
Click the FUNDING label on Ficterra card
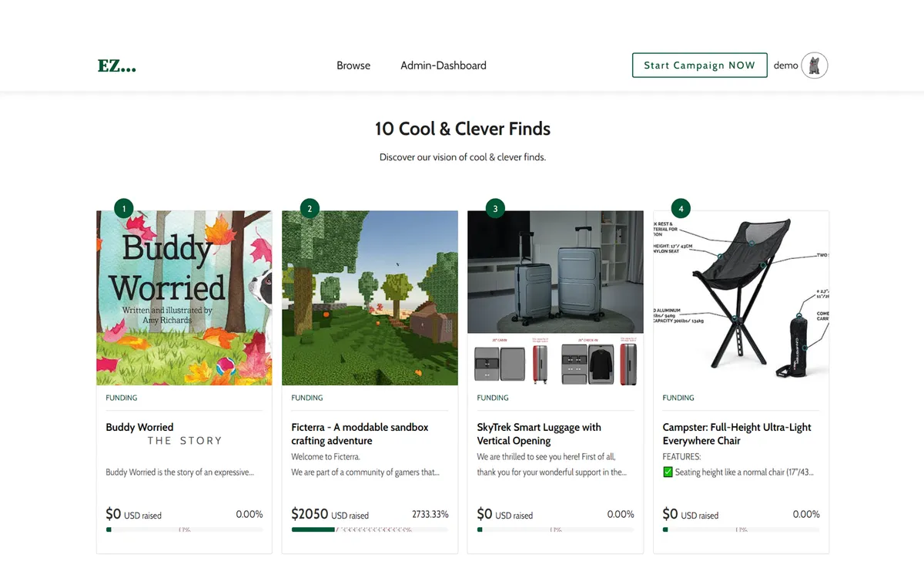coord(307,398)
